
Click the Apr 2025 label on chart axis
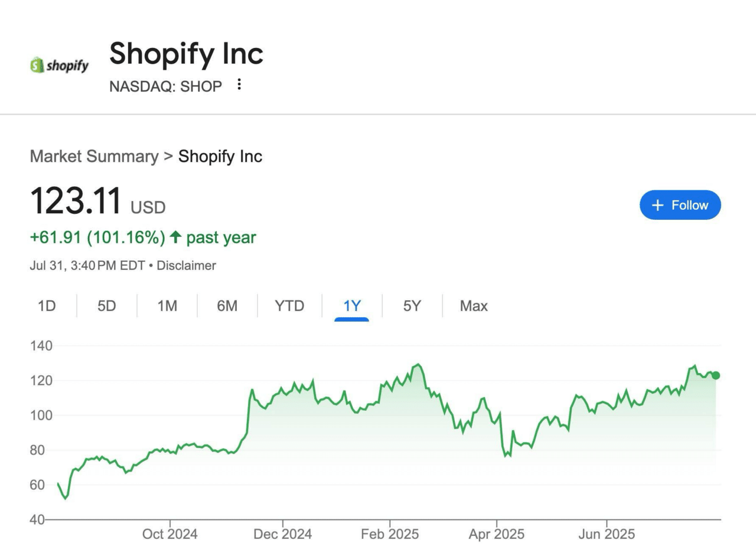click(496, 534)
